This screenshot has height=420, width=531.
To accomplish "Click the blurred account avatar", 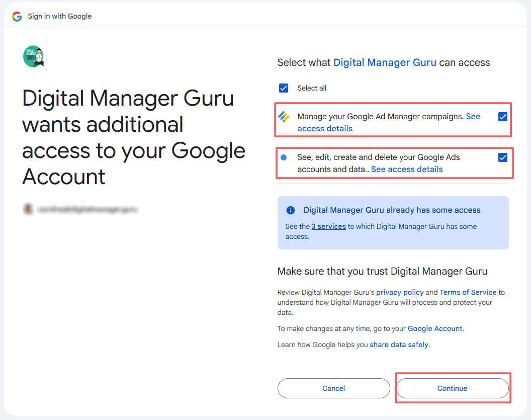I will 28,209.
